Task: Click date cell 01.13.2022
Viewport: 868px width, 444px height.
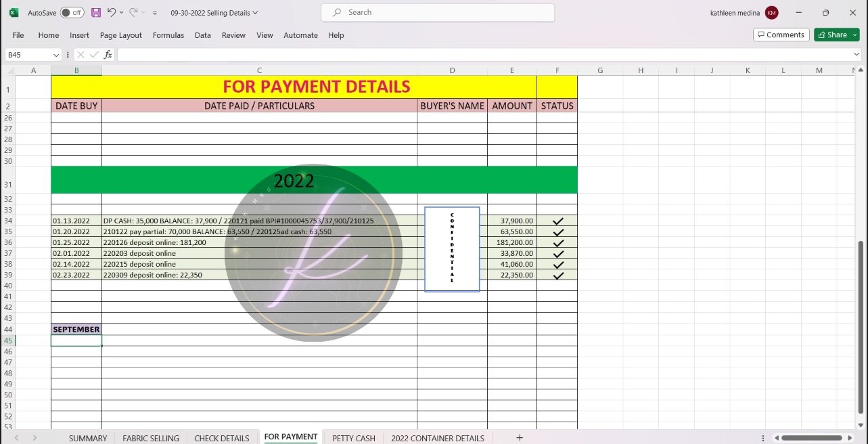Action: click(x=76, y=221)
